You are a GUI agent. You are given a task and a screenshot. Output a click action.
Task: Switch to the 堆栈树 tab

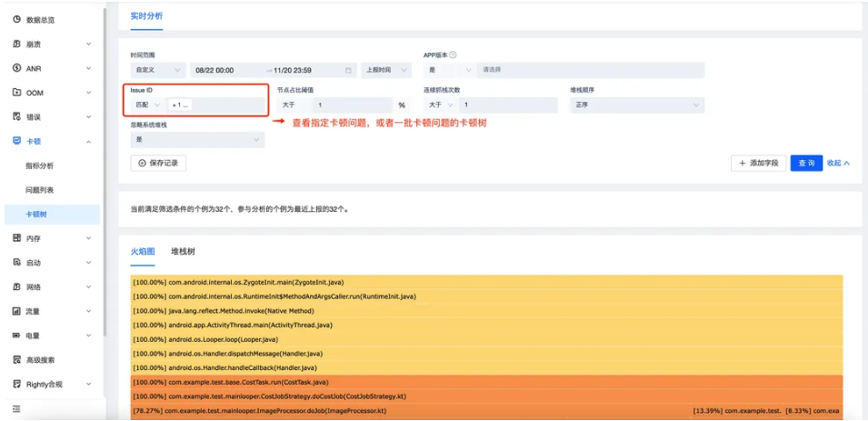click(184, 252)
